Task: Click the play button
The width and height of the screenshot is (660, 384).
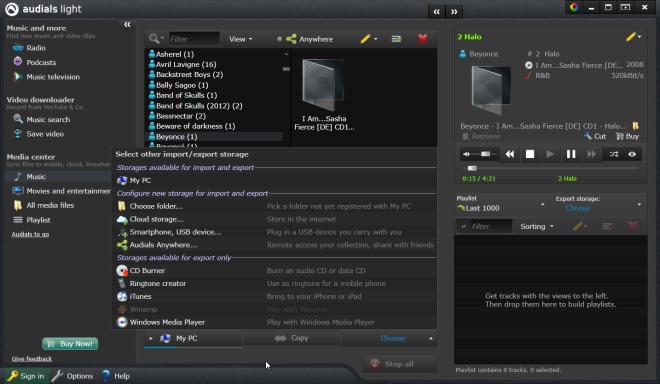Action: click(550, 154)
